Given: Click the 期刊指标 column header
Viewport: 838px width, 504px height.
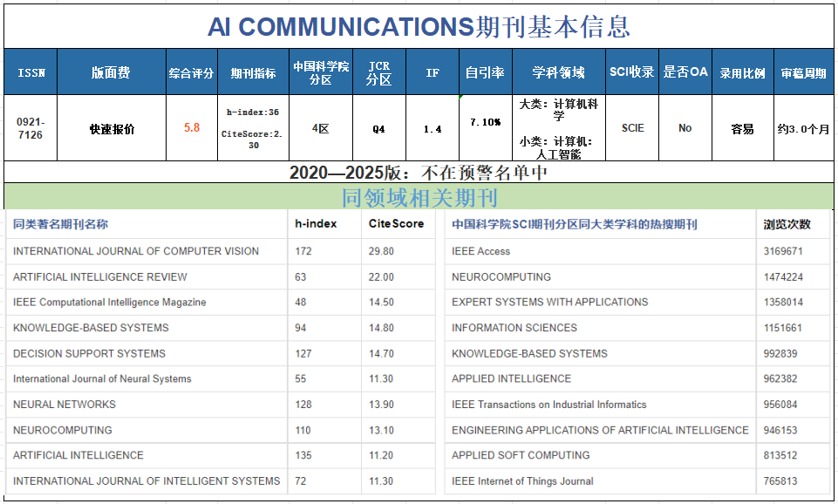Looking at the screenshot, I should point(254,72).
